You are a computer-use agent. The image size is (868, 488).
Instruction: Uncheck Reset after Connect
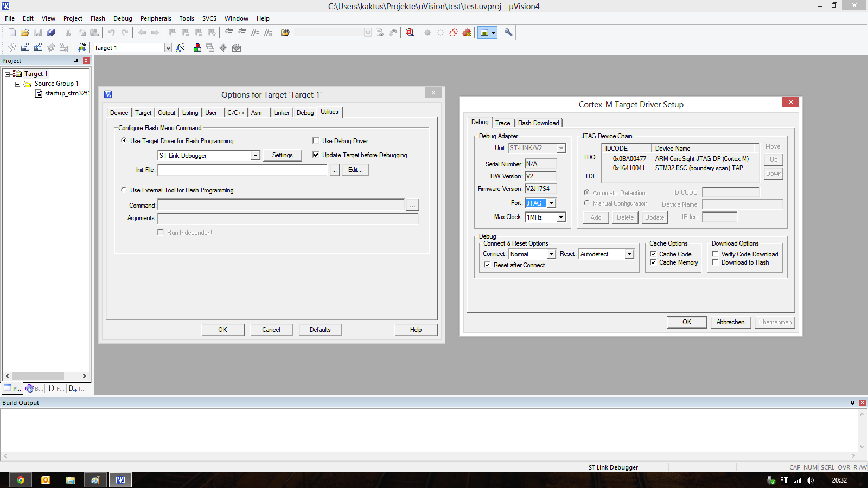click(x=487, y=265)
